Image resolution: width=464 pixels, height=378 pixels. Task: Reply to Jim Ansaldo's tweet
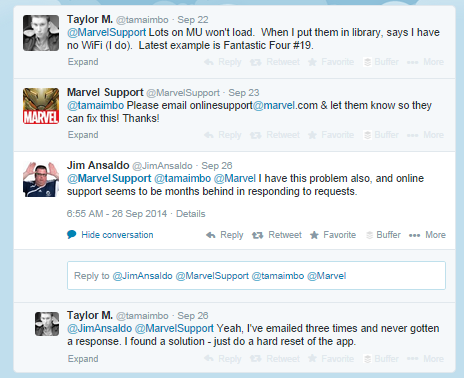[225, 235]
